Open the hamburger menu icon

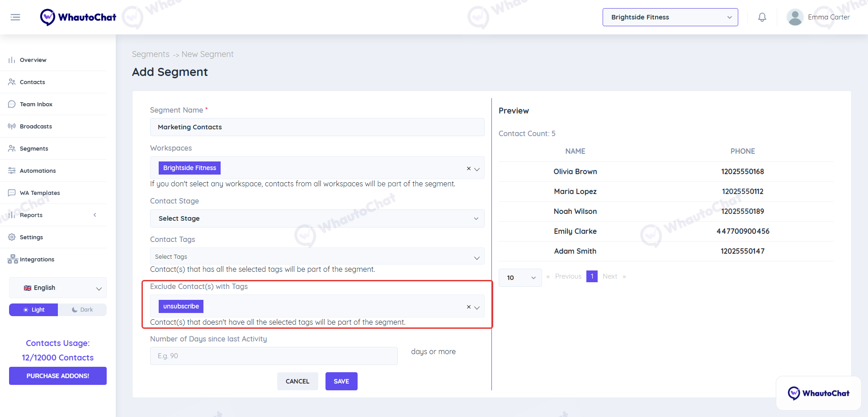tap(15, 17)
